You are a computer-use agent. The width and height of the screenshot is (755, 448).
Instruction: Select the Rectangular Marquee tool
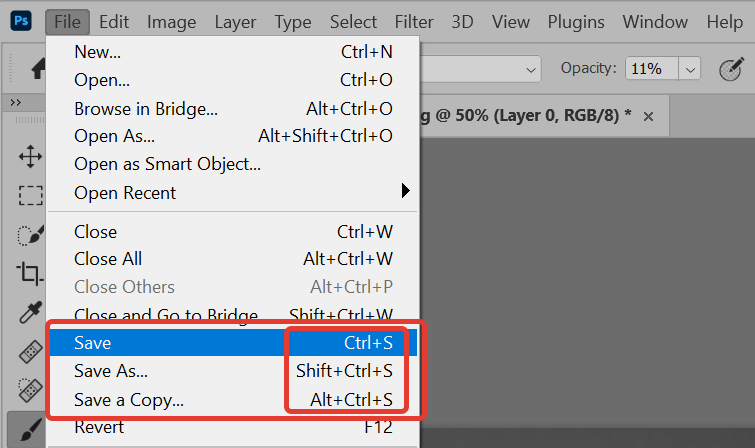30,195
